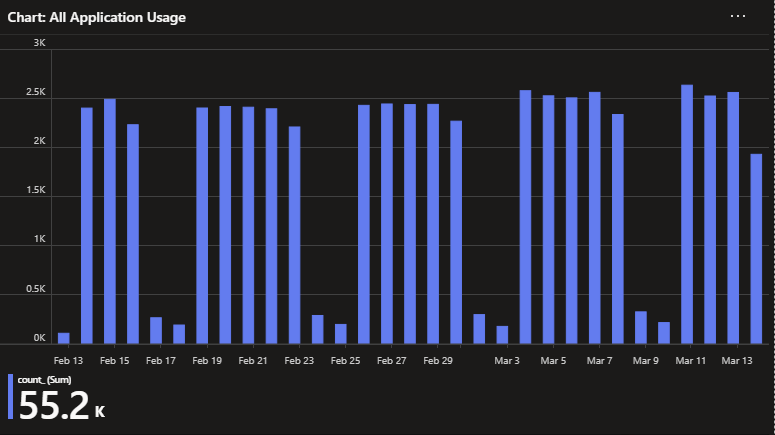Select the bar for Feb 29

[x=433, y=224]
